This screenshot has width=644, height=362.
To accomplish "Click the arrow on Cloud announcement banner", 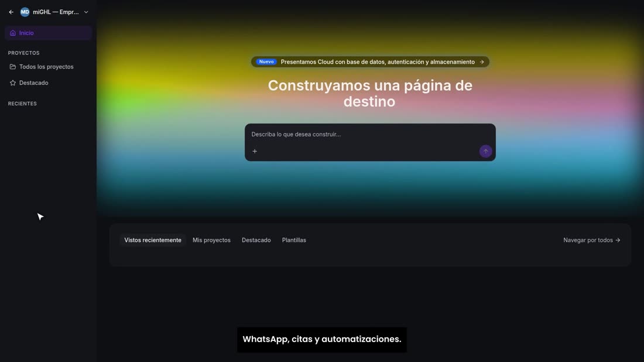I will (482, 62).
